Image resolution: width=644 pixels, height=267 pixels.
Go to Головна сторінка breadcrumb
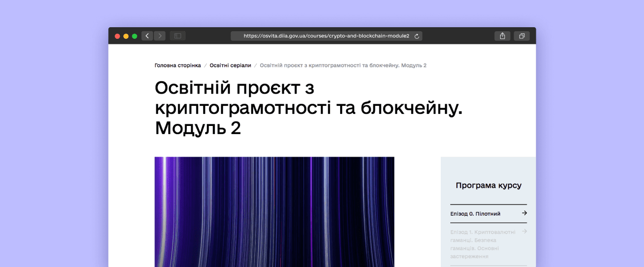(x=178, y=65)
